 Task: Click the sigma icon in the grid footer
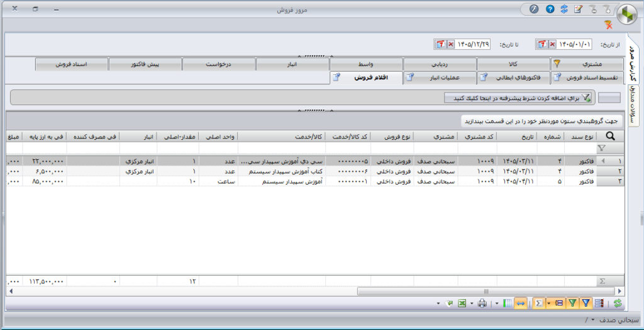602,282
